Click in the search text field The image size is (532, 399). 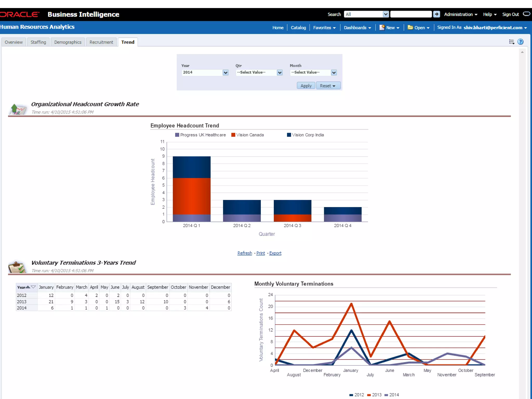click(x=411, y=14)
